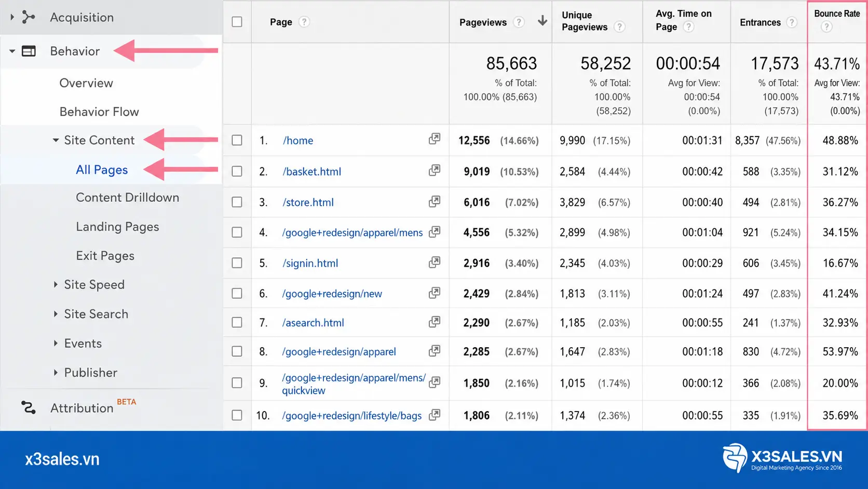Open /signin.html external link icon
Screen dimensions: 868x489
coord(435,262)
